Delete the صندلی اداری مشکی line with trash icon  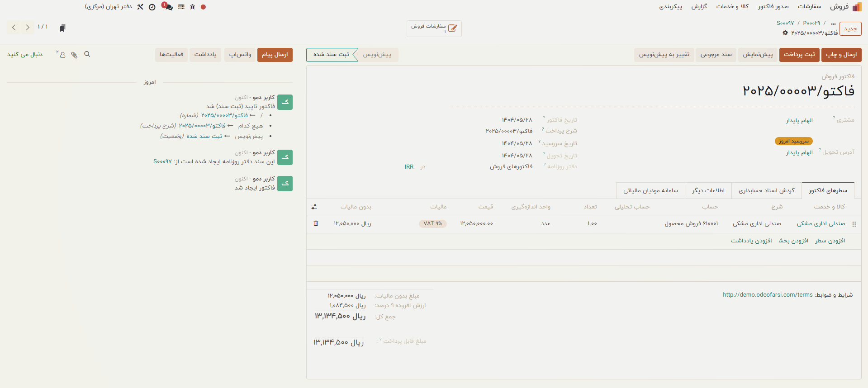tap(316, 223)
